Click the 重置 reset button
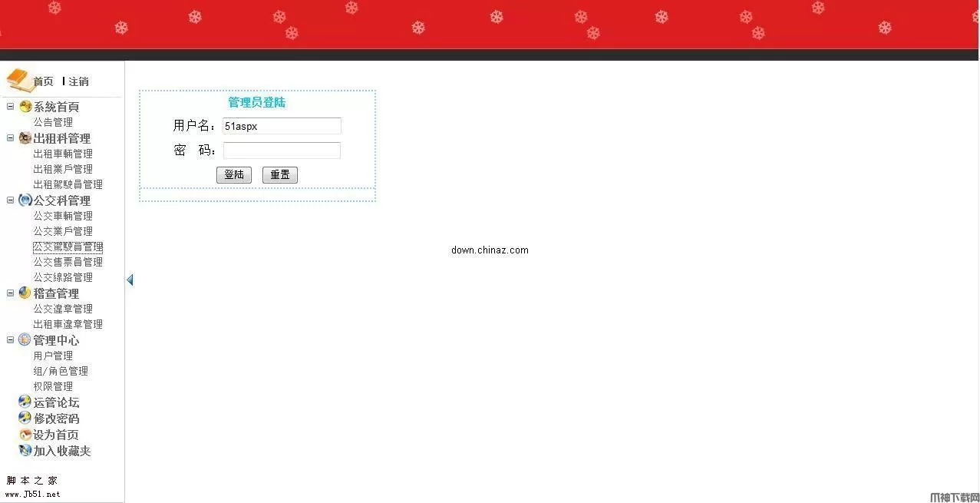 [280, 175]
